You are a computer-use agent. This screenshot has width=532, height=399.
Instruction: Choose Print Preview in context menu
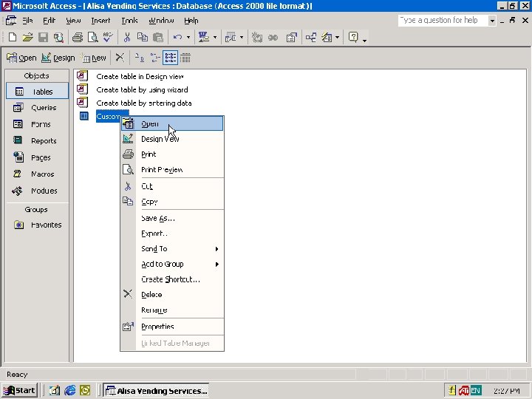[172, 169]
